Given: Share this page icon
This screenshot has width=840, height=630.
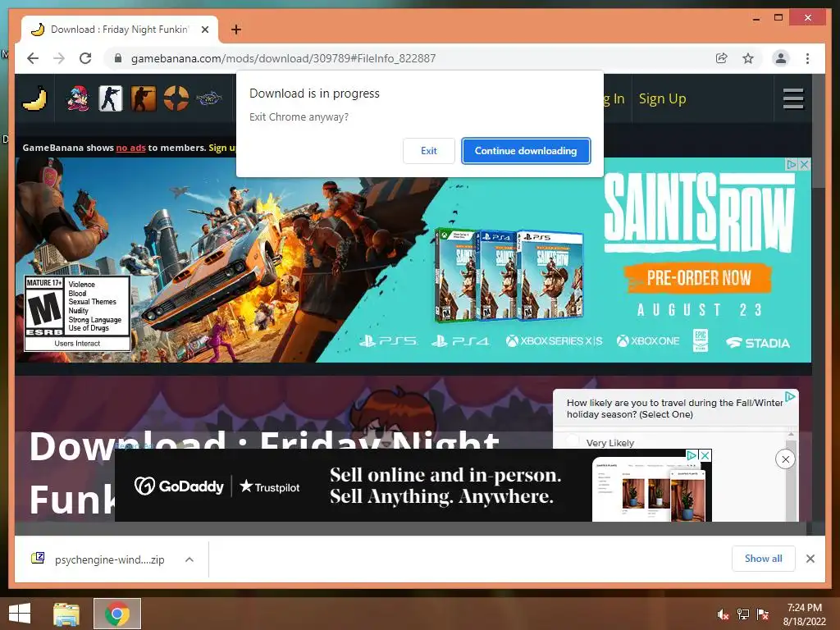Looking at the screenshot, I should (722, 58).
